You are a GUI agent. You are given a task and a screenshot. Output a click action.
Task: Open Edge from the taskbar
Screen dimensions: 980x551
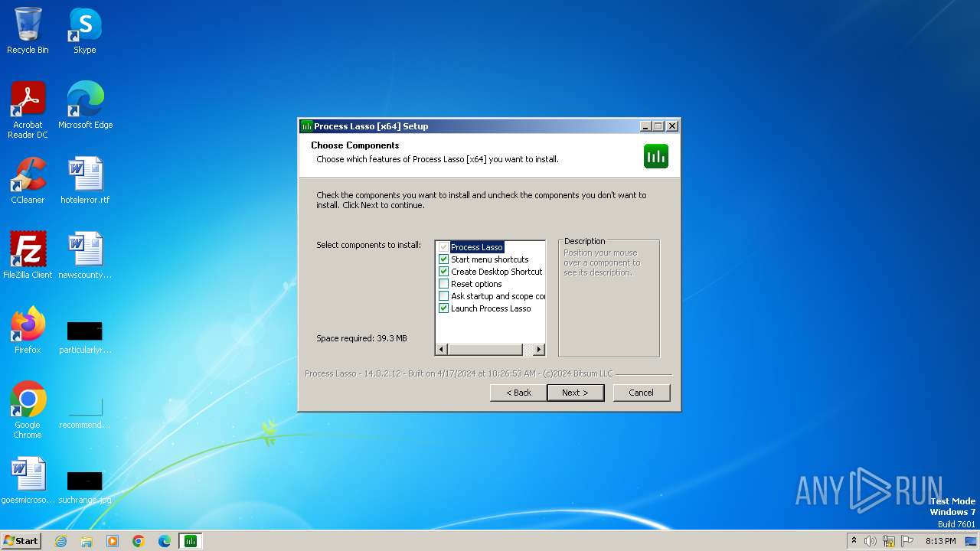click(x=165, y=541)
